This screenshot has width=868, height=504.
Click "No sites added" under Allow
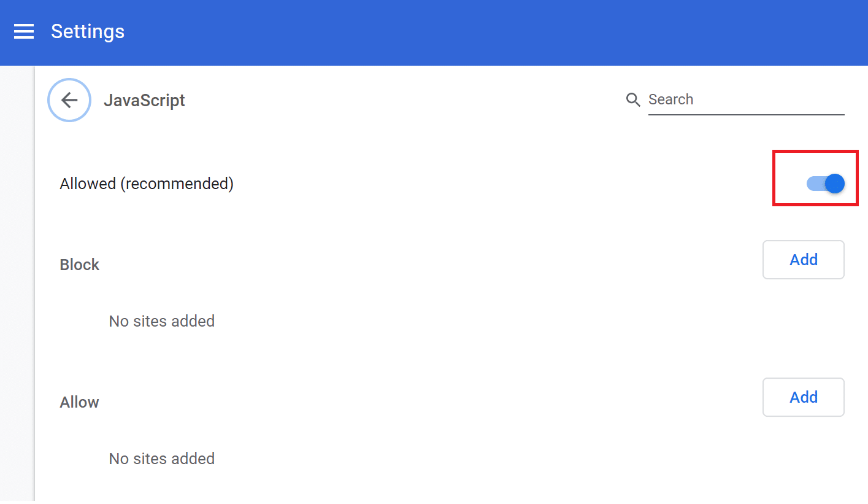click(x=162, y=459)
